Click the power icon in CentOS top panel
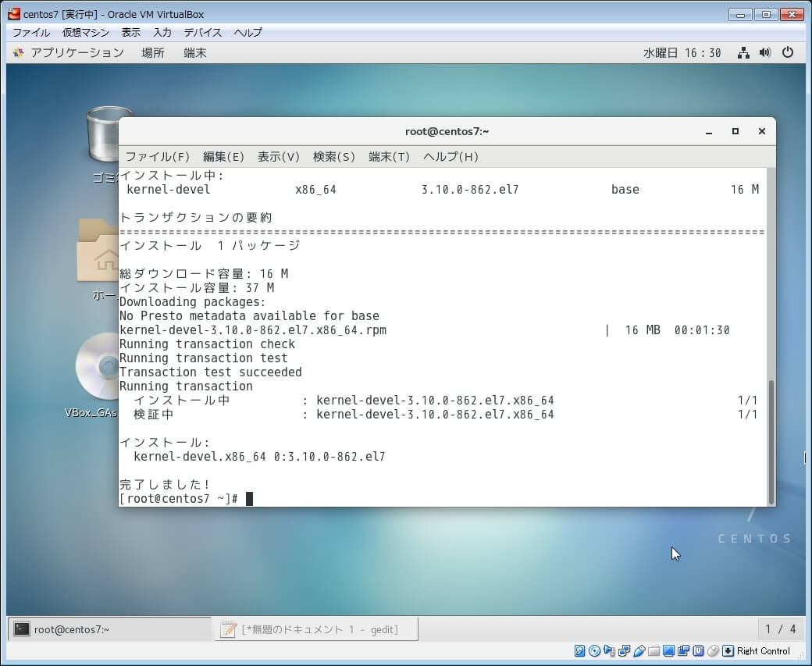Screen dimensions: 812x666 tap(788, 53)
